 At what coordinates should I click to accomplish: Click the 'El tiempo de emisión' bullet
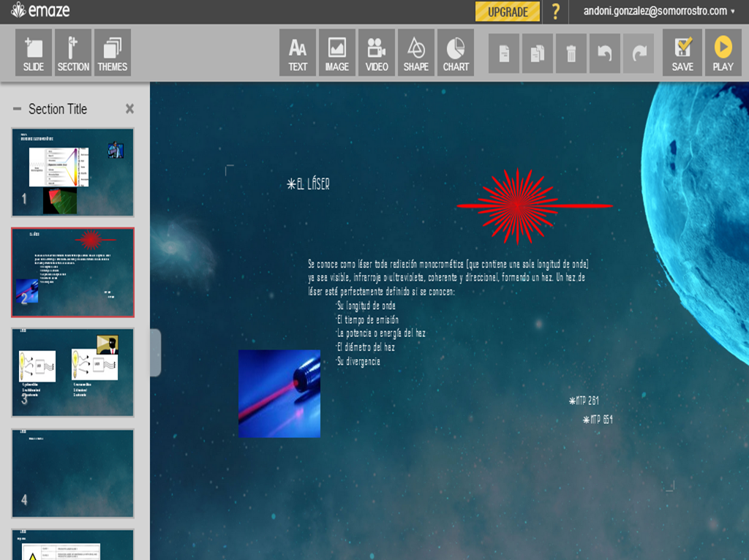click(x=367, y=319)
